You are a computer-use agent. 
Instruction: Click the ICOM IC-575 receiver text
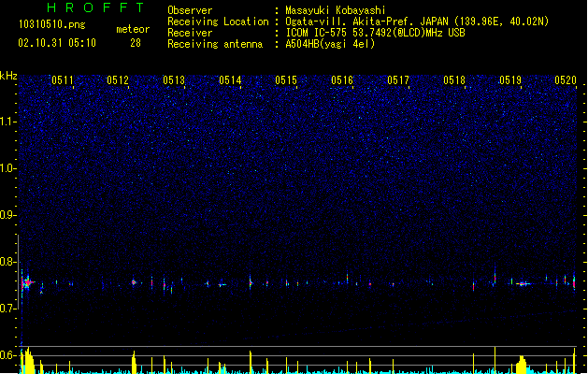[376, 33]
